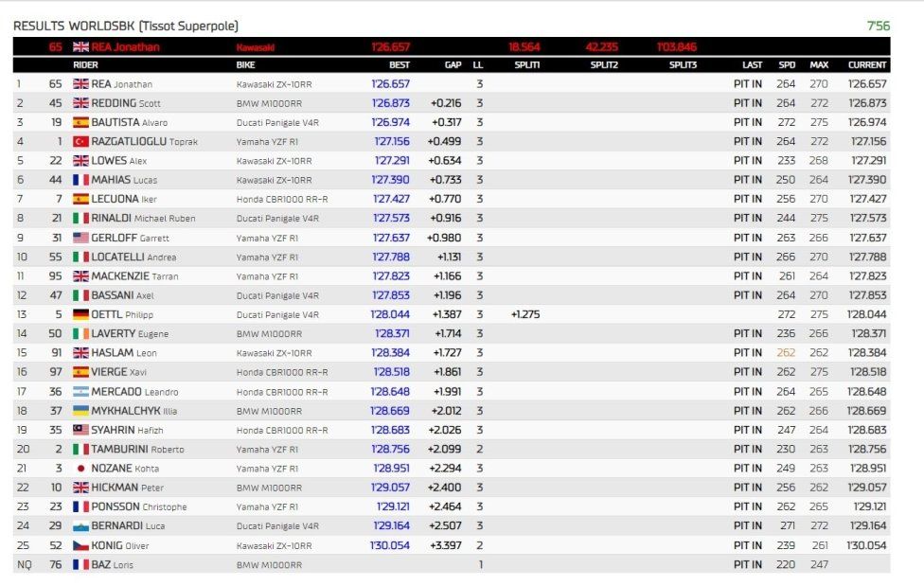Click the French flag beside BAZ Loris
This screenshot has width=924, height=586.
(80, 564)
